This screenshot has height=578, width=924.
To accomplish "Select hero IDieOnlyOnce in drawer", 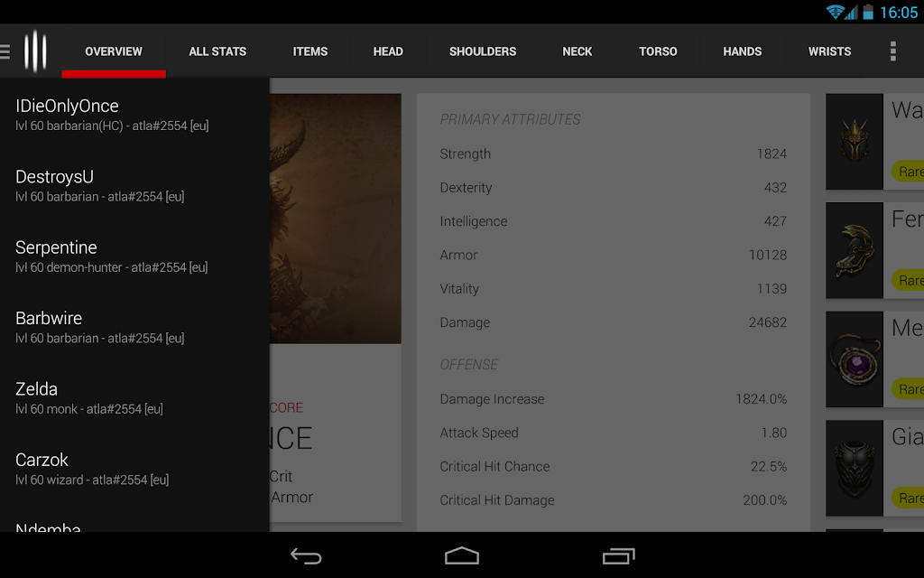I will (134, 115).
